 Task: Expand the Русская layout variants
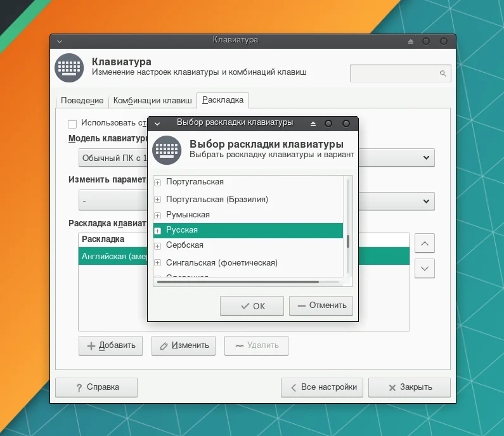157,231
